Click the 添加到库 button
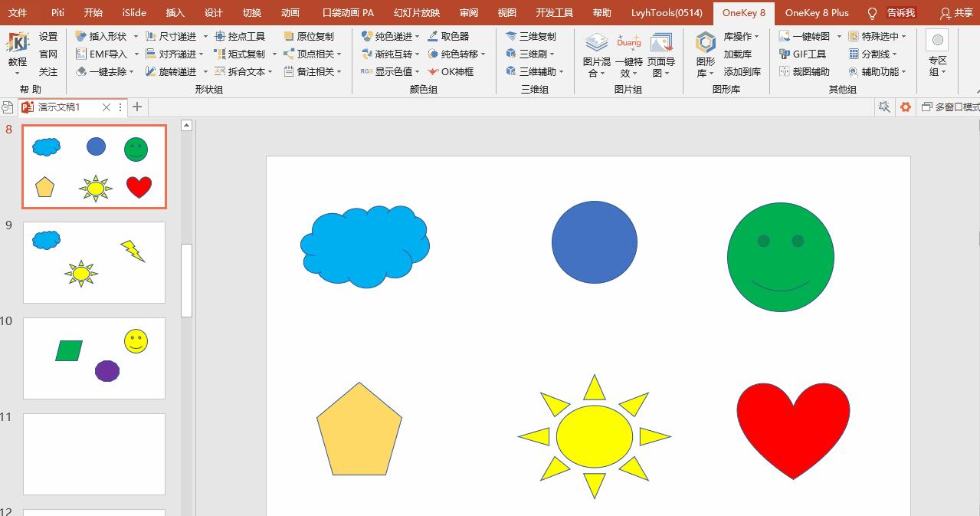Image resolution: width=980 pixels, height=516 pixels. pos(742,71)
